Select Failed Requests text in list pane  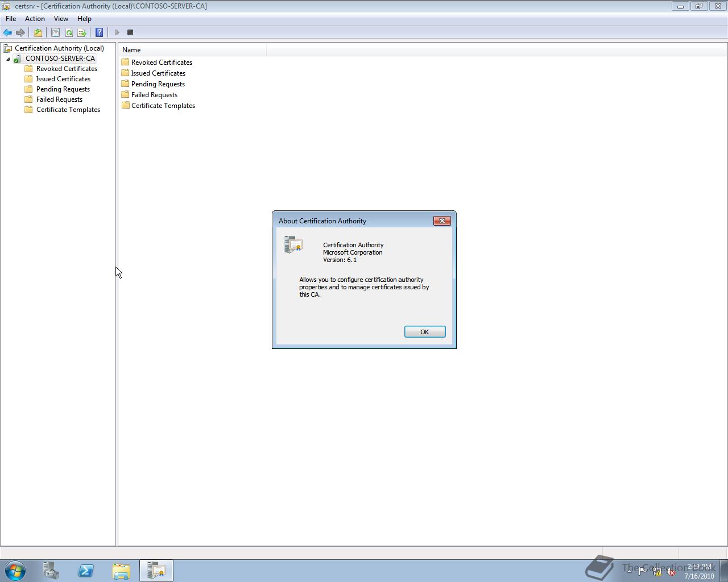154,95
